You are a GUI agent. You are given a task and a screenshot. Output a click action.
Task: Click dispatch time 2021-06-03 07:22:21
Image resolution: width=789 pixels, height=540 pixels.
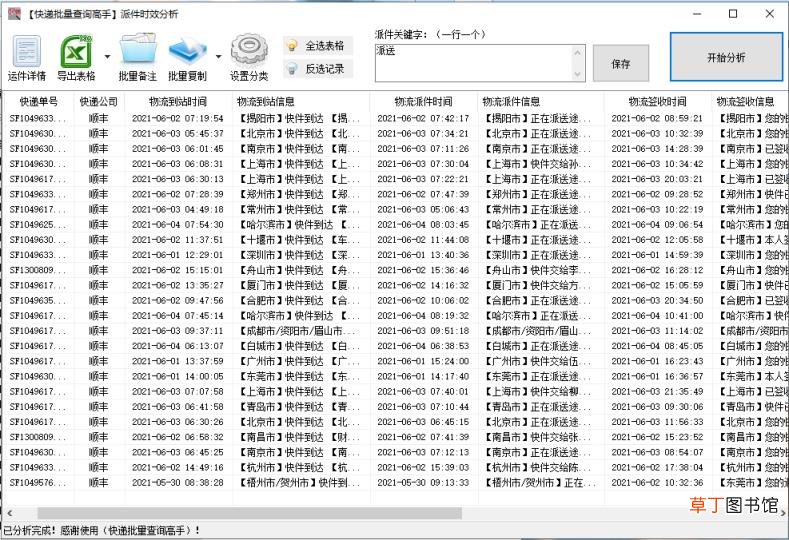(423, 179)
